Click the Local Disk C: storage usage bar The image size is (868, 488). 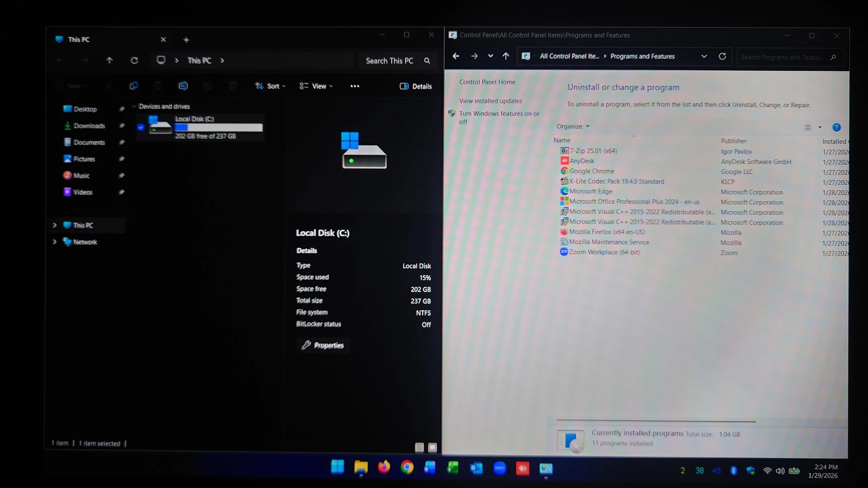[219, 128]
